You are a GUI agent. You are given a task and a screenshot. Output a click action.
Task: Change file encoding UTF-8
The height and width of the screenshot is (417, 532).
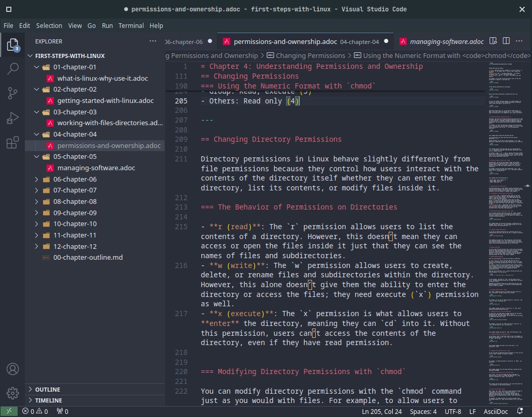[453, 411]
